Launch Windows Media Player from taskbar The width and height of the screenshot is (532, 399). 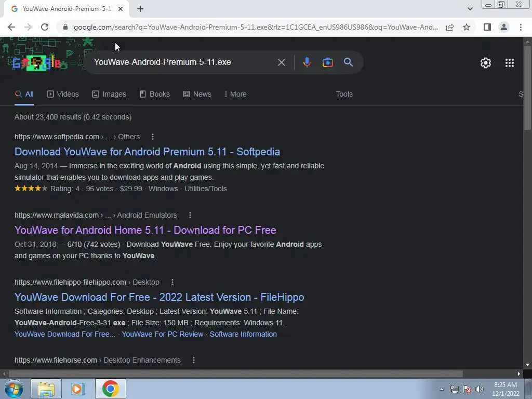78,389
